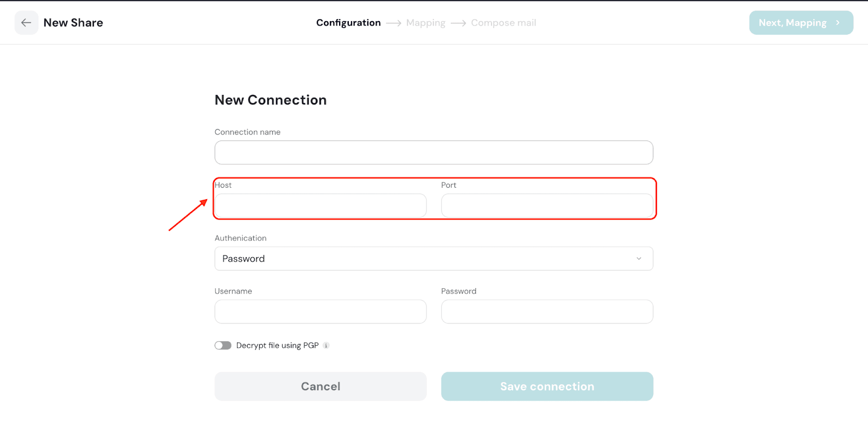Click the arrow between Mapping and Compose mail
The image size is (868, 445).
458,23
